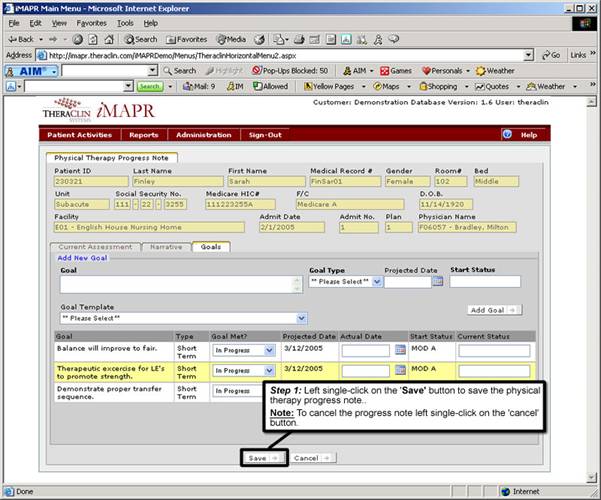Click the Pop-Ups Blocked toolbar icon
The image size is (601, 500).
coord(256,71)
